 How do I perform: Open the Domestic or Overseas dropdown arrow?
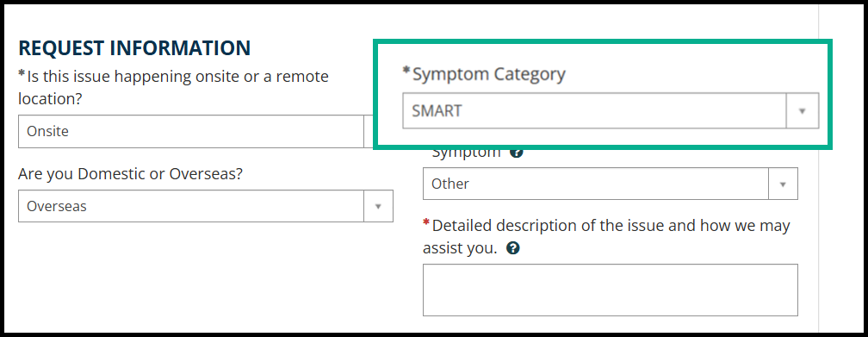click(378, 206)
